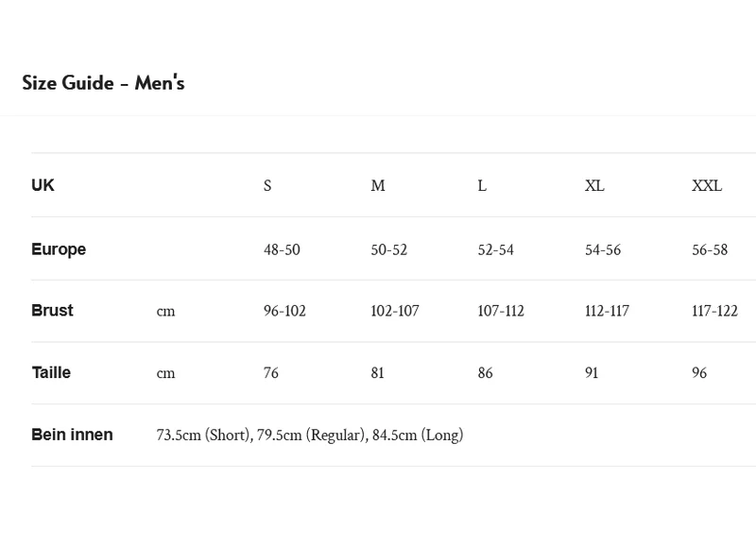
Task: Select the Bein innen row label
Action: [73, 435]
